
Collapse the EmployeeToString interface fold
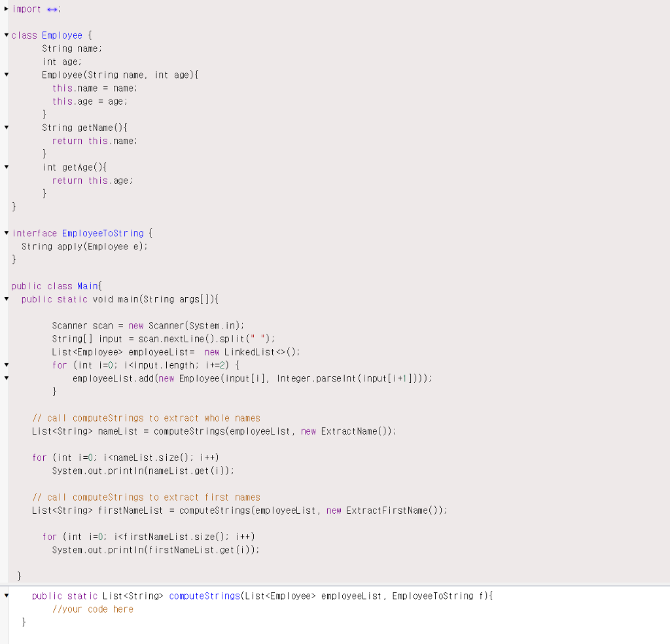(5, 233)
